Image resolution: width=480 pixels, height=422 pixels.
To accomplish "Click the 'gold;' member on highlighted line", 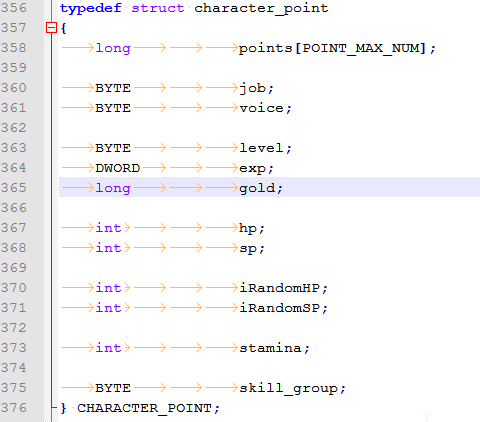I will [261, 188].
